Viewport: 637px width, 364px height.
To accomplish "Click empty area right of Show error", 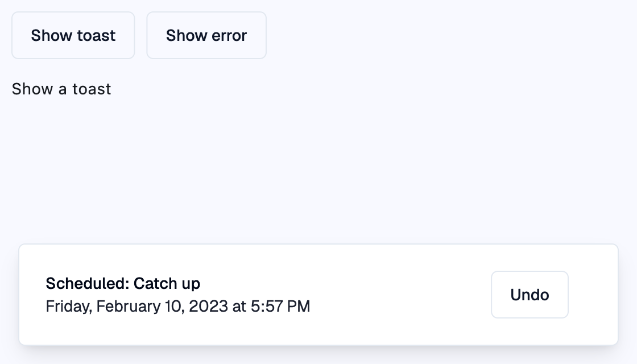I will pos(447,35).
